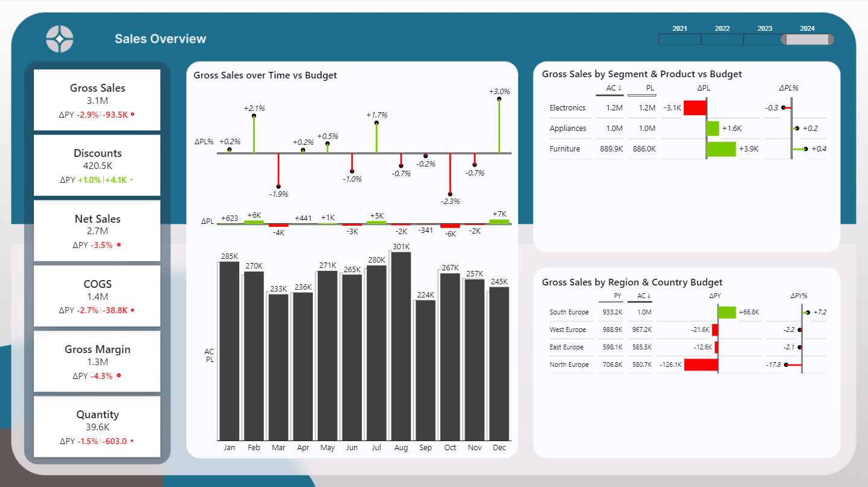The height and width of the screenshot is (487, 868).
Task: Click the Gross Sales by Segment & Product title
Action: 642,74
